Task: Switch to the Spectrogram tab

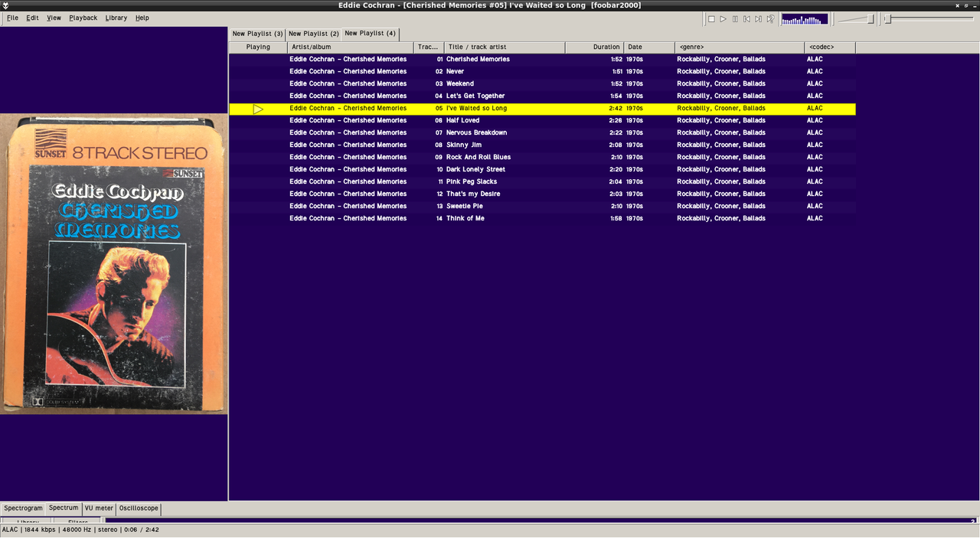Action: [23, 508]
